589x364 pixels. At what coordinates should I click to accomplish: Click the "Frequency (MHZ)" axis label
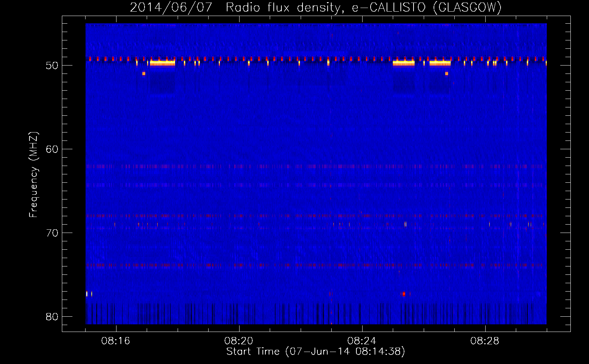pyautogui.click(x=33, y=175)
